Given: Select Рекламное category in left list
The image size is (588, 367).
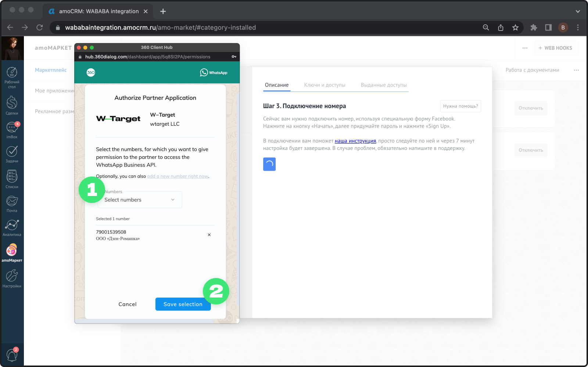Looking at the screenshot, I should [54, 111].
